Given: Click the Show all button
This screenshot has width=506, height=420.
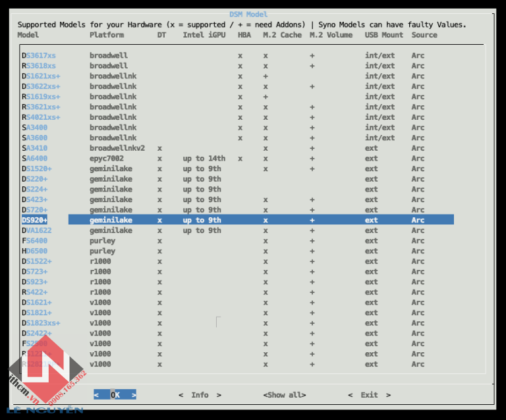Looking at the screenshot, I should click(x=284, y=395).
